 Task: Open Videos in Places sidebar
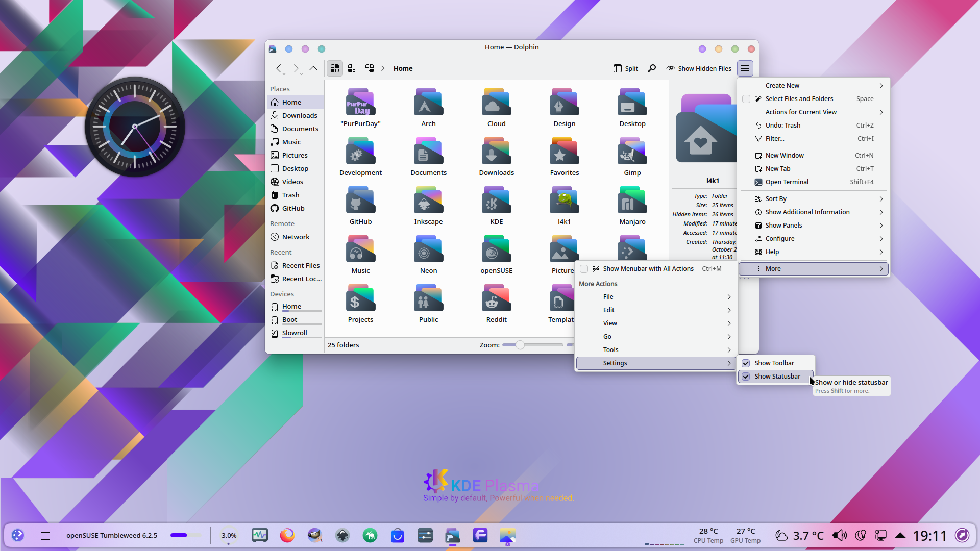296,182
